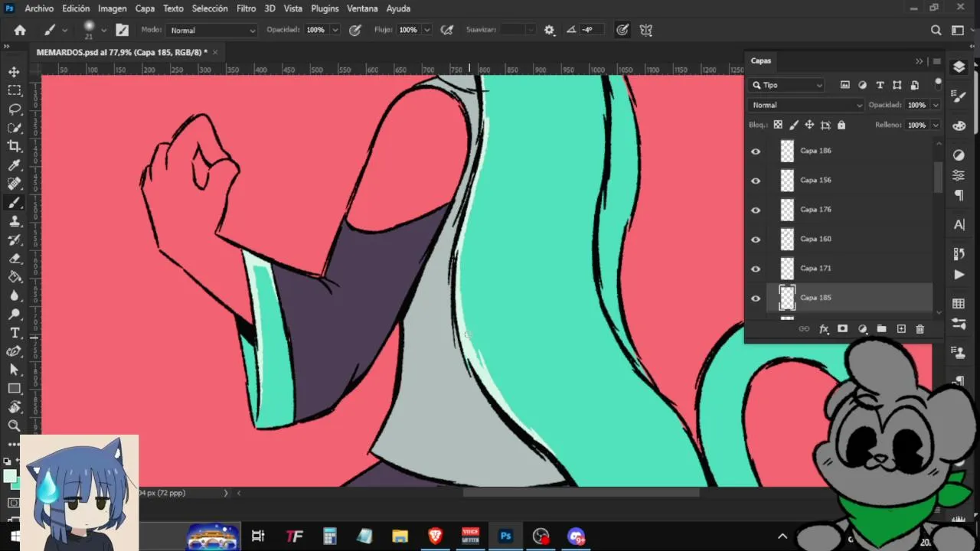Select the Hand tool

click(x=14, y=407)
